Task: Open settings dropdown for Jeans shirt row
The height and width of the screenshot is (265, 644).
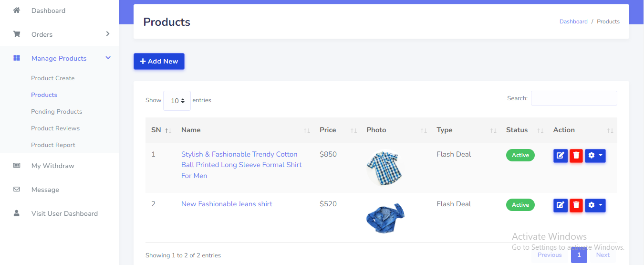Action: pyautogui.click(x=595, y=205)
